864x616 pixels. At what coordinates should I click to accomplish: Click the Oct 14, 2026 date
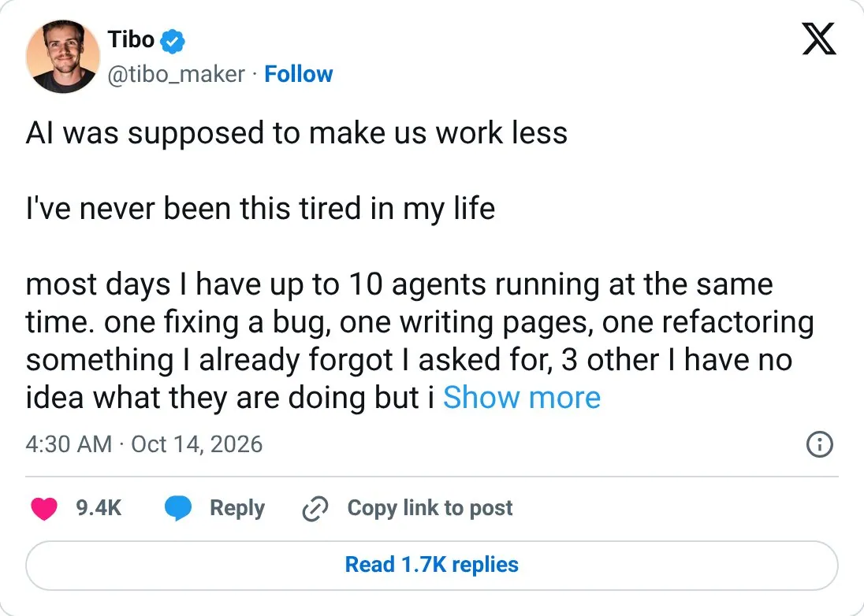(197, 444)
